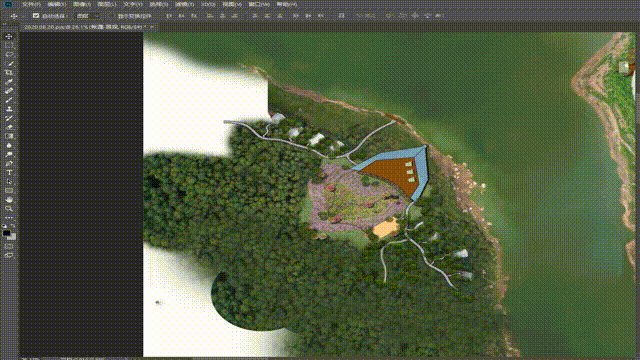Select the Brush tool

[9, 100]
